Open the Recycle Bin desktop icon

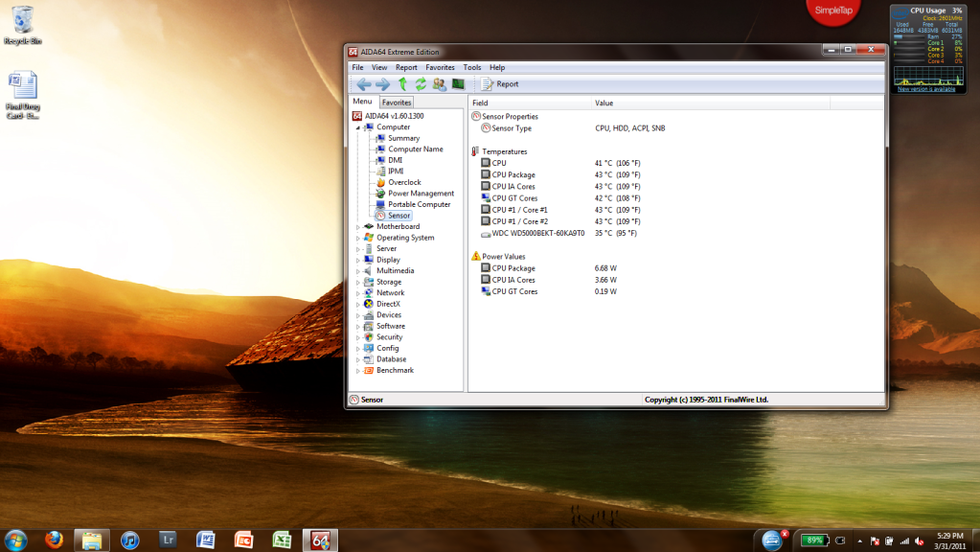22,25
